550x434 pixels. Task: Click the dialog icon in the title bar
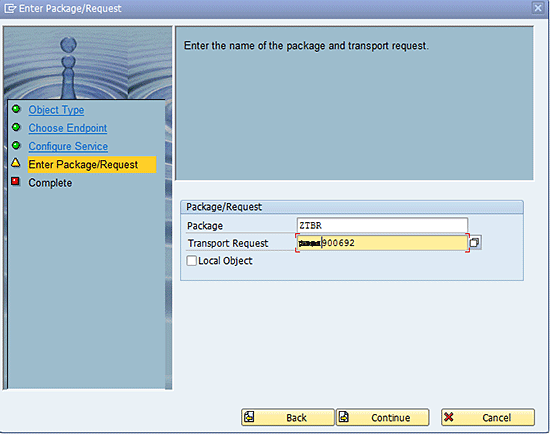click(x=10, y=8)
